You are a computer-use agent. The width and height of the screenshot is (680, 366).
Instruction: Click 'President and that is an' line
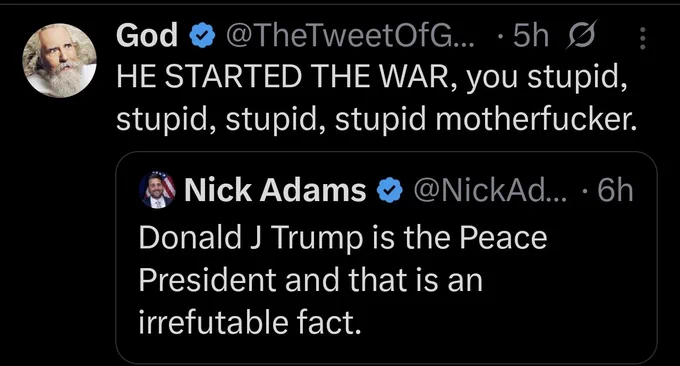(x=311, y=280)
